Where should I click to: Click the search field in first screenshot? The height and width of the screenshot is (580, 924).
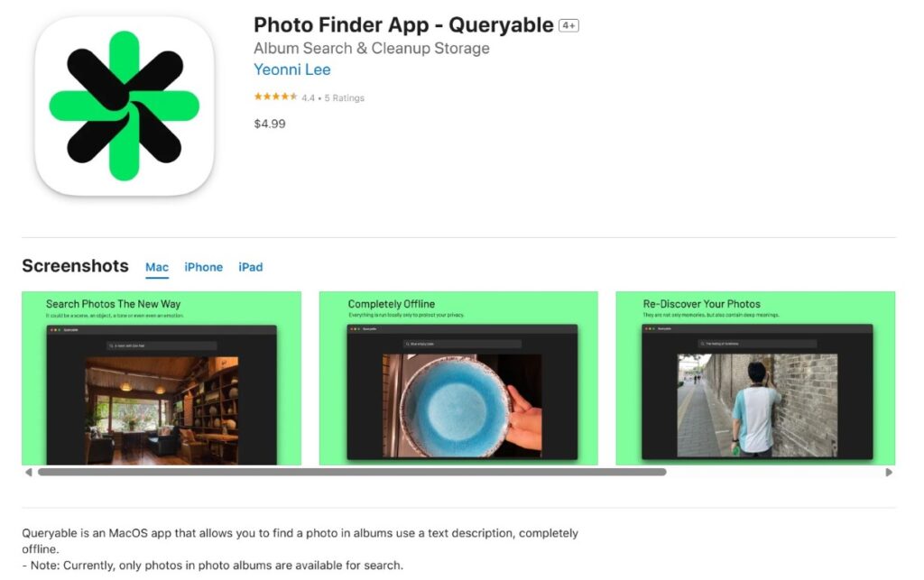[162, 345]
